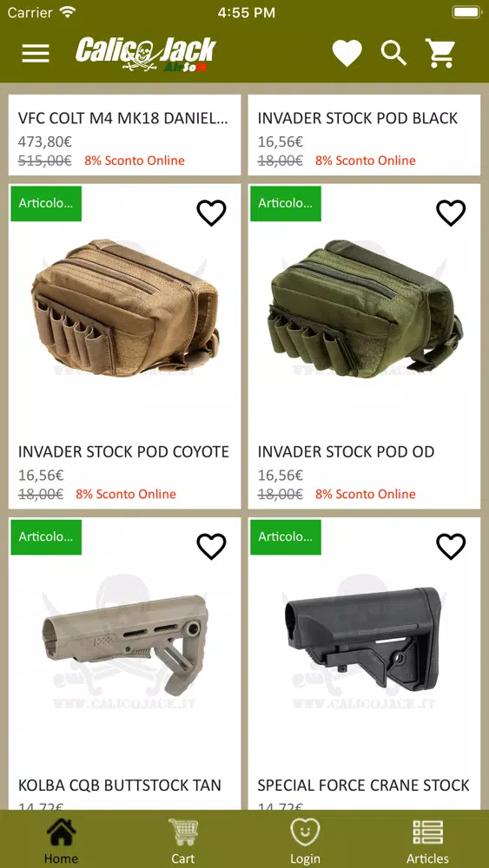
Task: Tap the search magnifier icon
Action: coord(393,53)
